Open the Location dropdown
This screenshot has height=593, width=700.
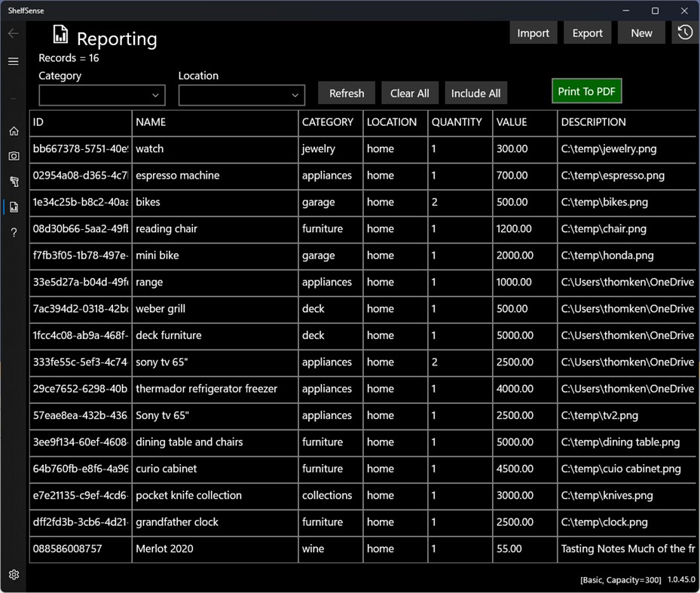[241, 96]
